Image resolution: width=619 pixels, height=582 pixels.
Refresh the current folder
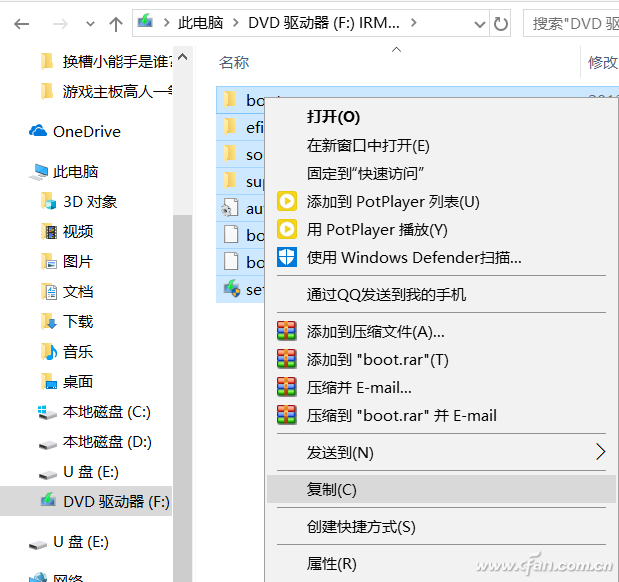(x=501, y=24)
